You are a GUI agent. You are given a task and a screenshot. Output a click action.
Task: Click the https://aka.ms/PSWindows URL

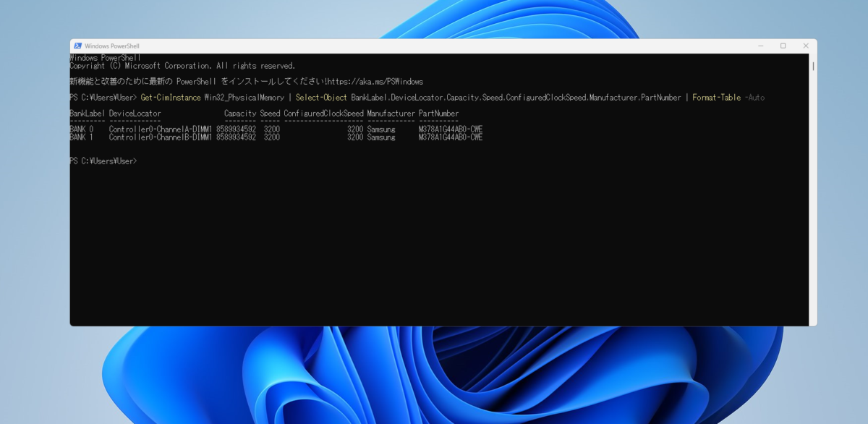point(375,82)
